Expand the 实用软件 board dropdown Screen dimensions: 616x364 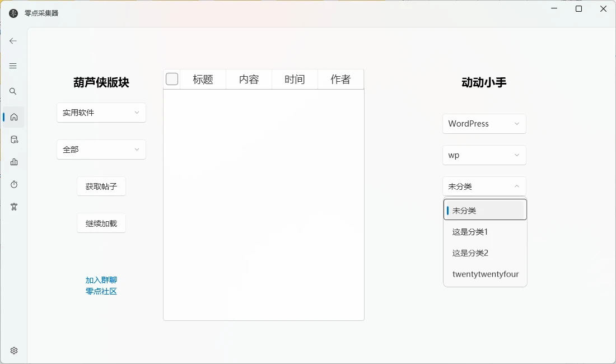pyautogui.click(x=101, y=113)
